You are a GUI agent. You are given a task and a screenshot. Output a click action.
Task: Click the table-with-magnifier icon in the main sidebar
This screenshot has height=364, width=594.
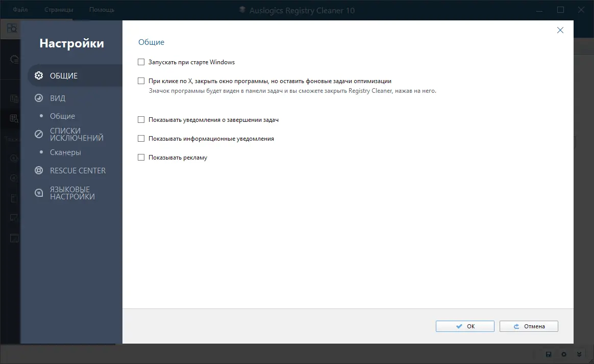14,119
